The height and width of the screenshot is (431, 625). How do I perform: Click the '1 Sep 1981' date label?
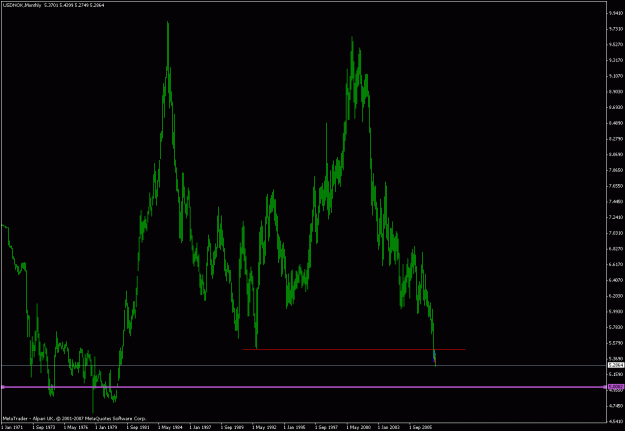[x=138, y=427]
